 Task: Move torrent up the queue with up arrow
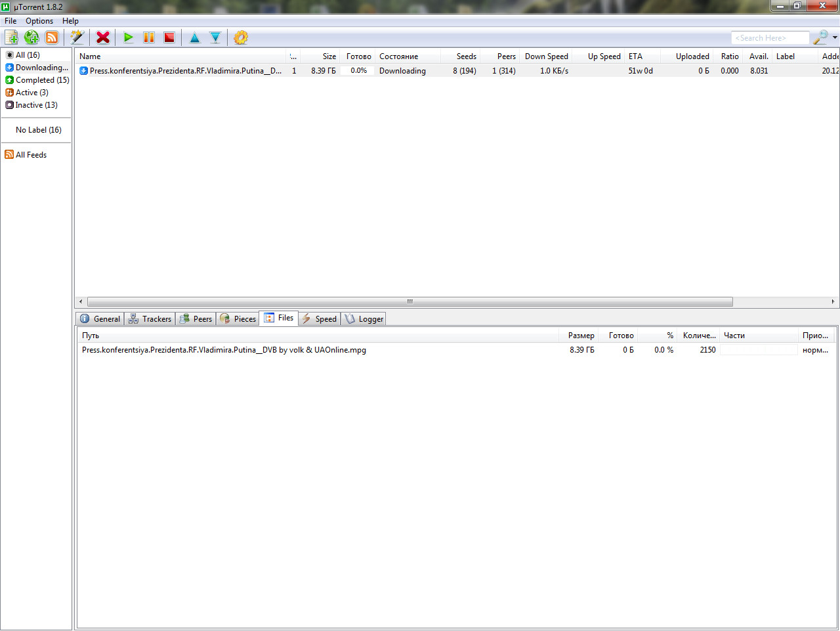(195, 37)
